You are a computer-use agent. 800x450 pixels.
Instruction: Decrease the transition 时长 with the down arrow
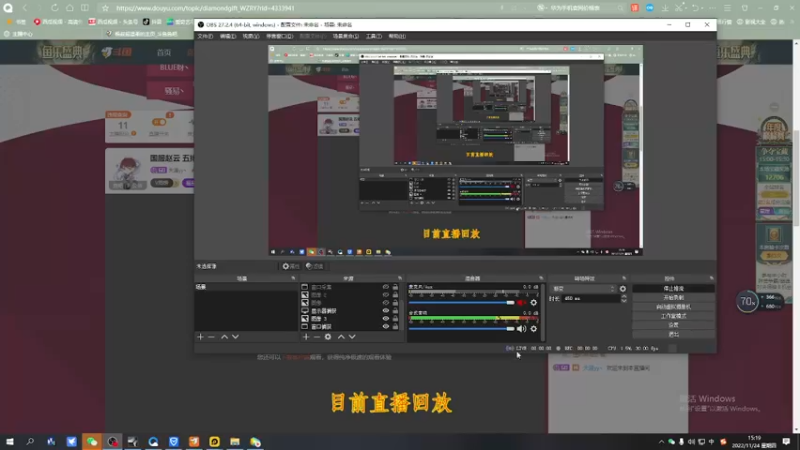(x=623, y=301)
